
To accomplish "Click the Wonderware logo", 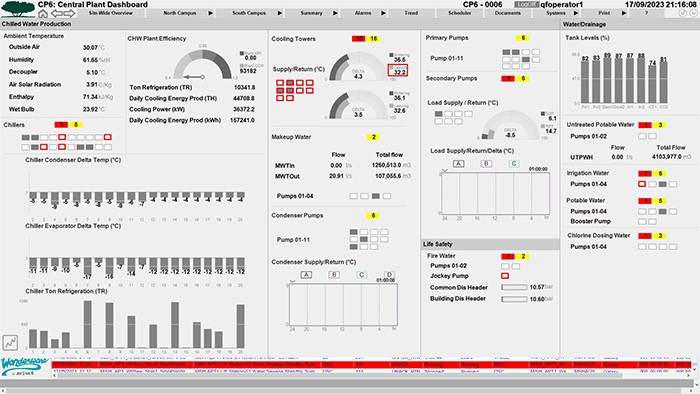I will pyautogui.click(x=25, y=367).
